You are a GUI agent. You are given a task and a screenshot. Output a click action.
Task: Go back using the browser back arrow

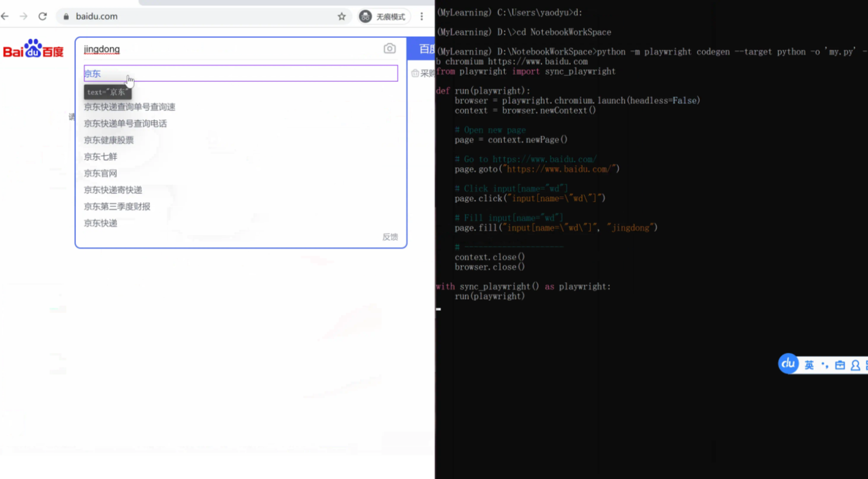click(5, 16)
